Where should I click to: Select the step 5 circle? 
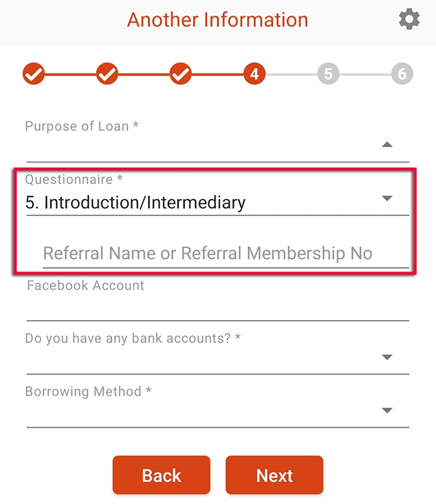(328, 74)
